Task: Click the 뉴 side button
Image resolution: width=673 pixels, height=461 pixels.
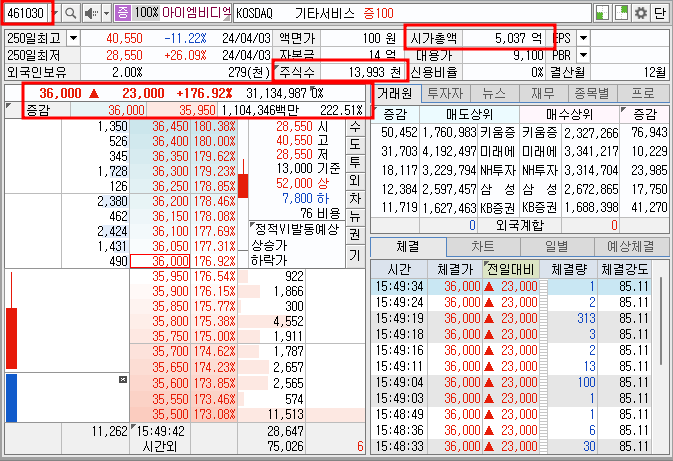Action: 355,216
